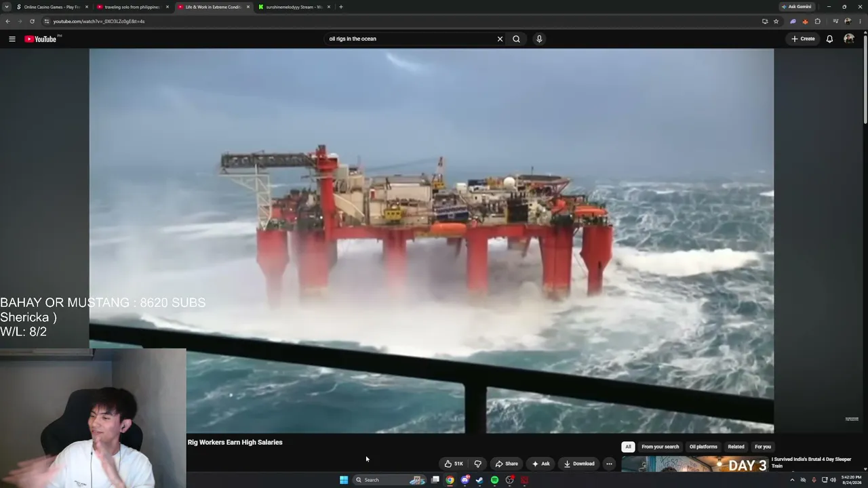Image resolution: width=868 pixels, height=488 pixels.
Task: View site information icon
Action: click(46, 21)
